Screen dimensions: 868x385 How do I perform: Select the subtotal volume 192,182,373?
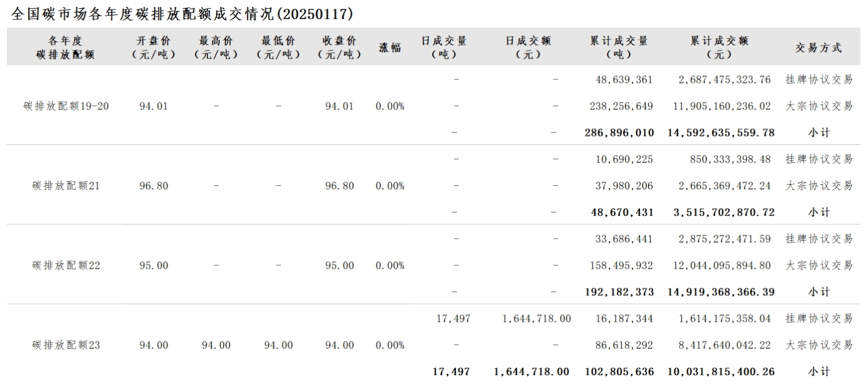point(619,292)
